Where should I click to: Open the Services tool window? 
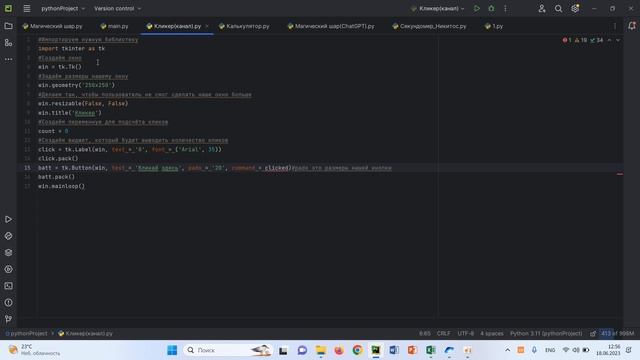pos(8,269)
